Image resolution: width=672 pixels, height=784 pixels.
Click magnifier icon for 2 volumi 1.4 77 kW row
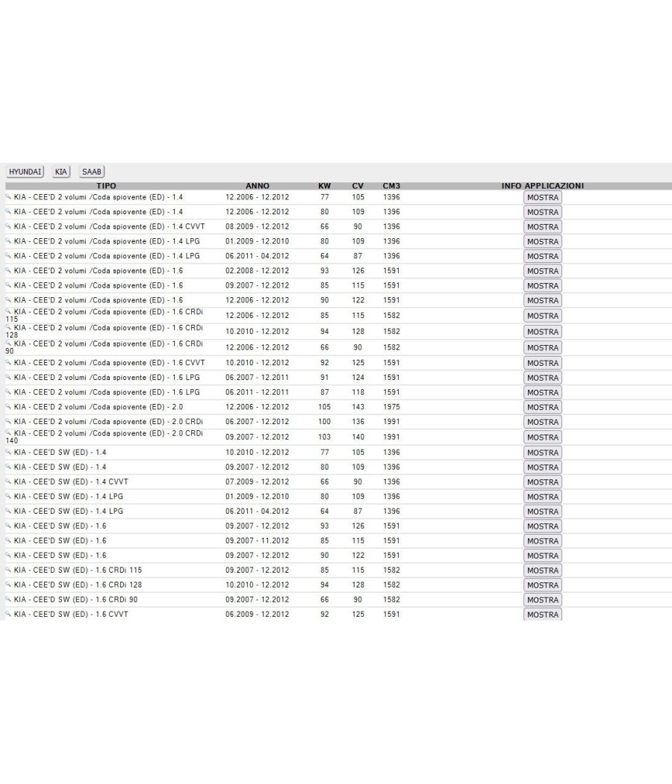coord(8,196)
